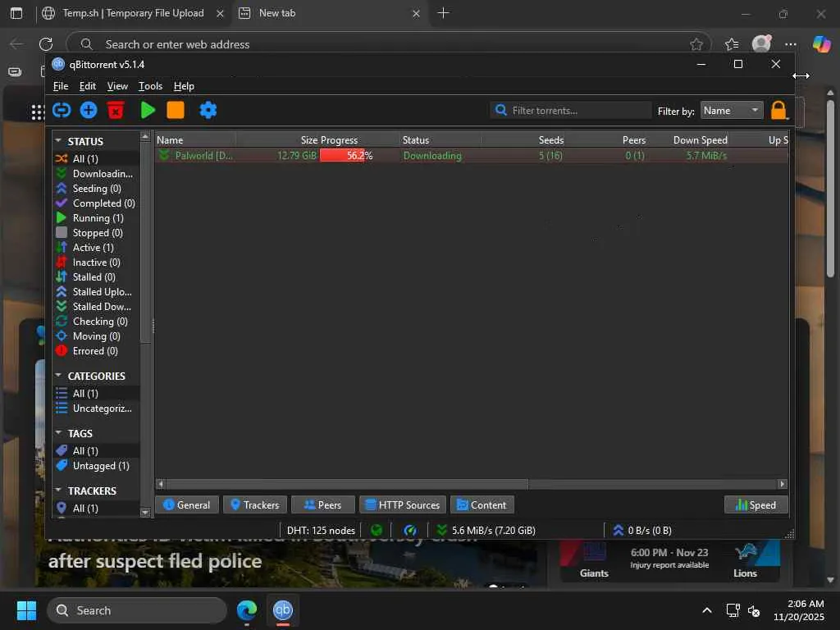Select the Seeding (0) filter
The width and height of the screenshot is (840, 630).
(x=96, y=189)
